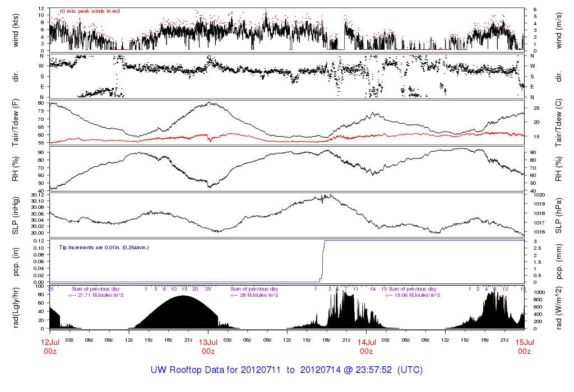Click the red "15Jul 00z" date label
Viewport: 574px width, 392px height.
(x=525, y=347)
